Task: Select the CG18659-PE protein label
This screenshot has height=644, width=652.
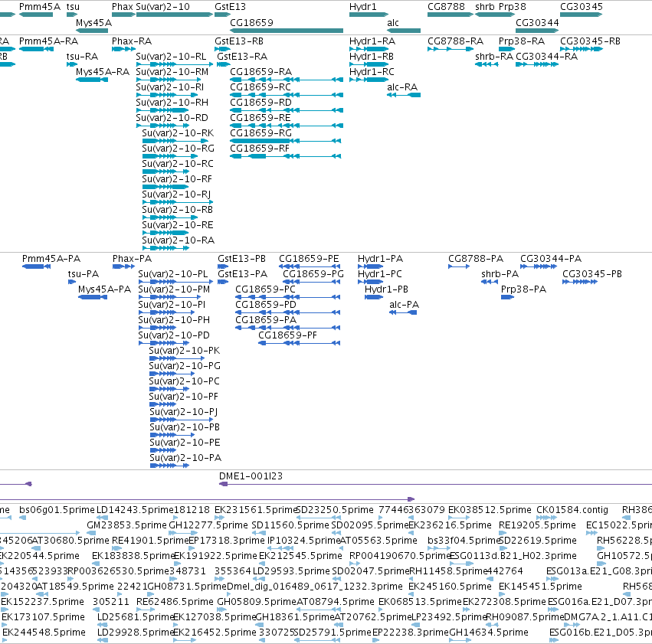Action: 309,258
